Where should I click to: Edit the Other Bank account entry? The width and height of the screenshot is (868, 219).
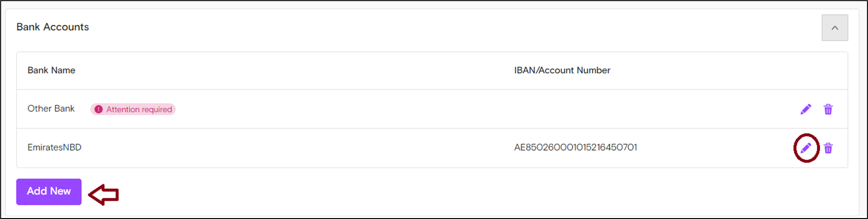pos(805,109)
